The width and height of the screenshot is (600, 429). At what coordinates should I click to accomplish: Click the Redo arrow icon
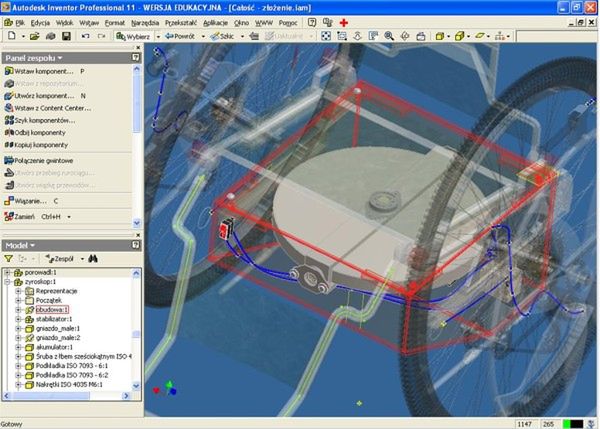coord(101,36)
